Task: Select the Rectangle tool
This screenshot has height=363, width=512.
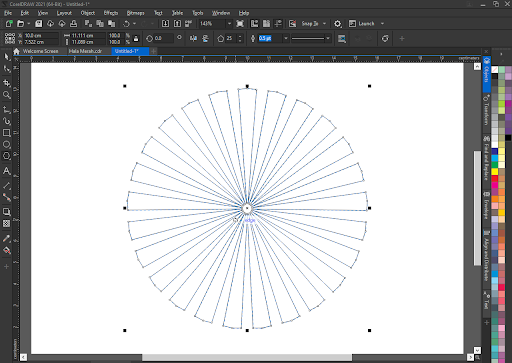Action: click(6, 133)
